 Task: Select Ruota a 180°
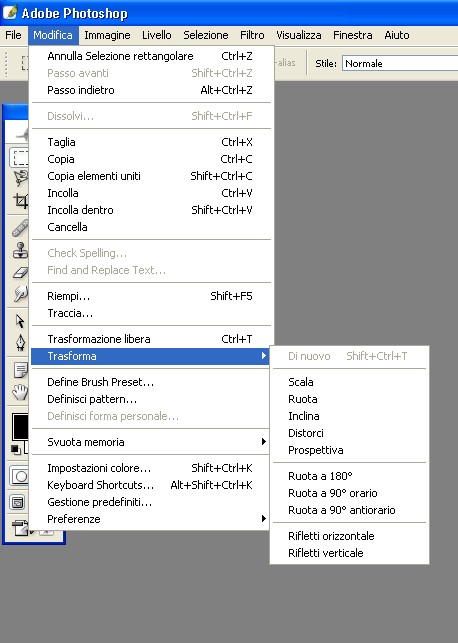[349, 476]
